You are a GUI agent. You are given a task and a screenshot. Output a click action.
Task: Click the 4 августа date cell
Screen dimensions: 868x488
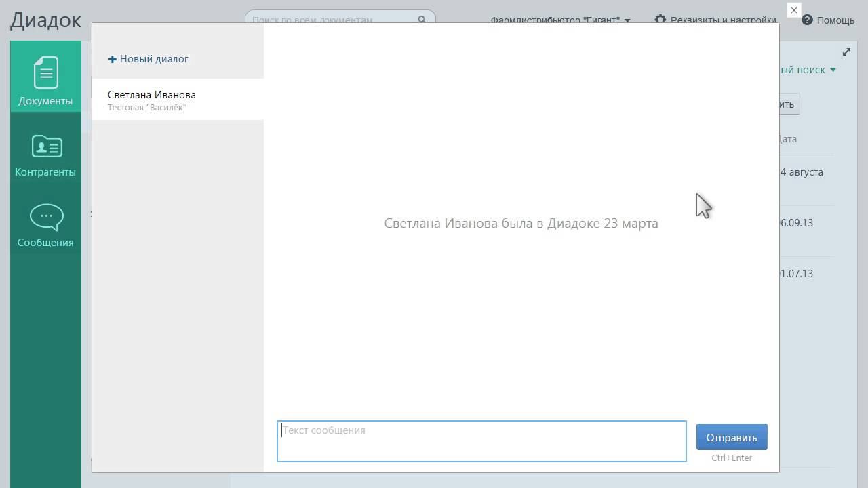coord(802,172)
